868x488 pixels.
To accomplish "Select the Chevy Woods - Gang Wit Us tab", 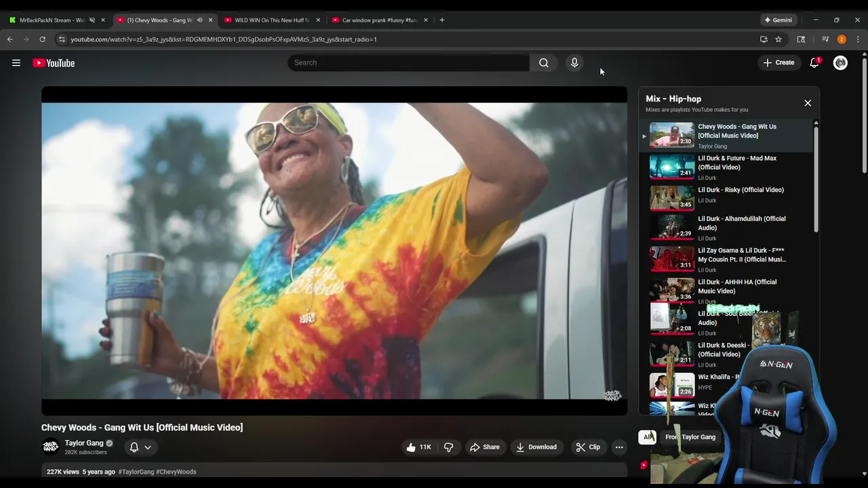I will pos(160,20).
